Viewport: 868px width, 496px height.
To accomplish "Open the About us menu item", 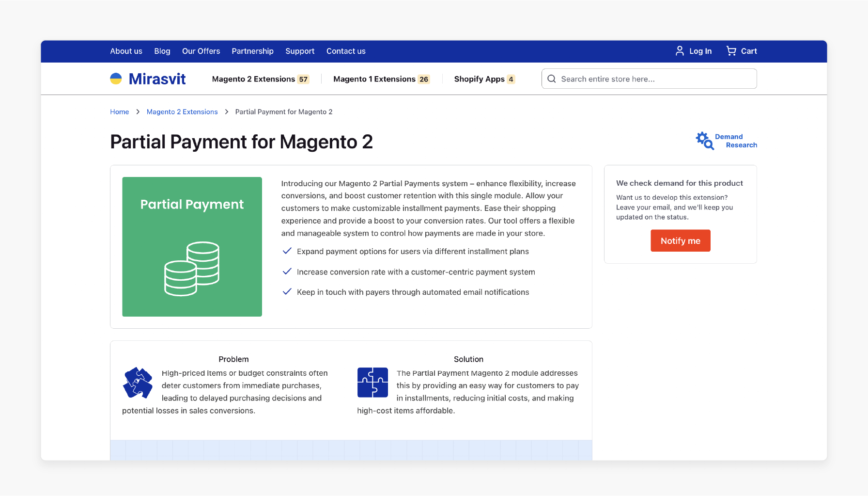I will click(x=126, y=51).
